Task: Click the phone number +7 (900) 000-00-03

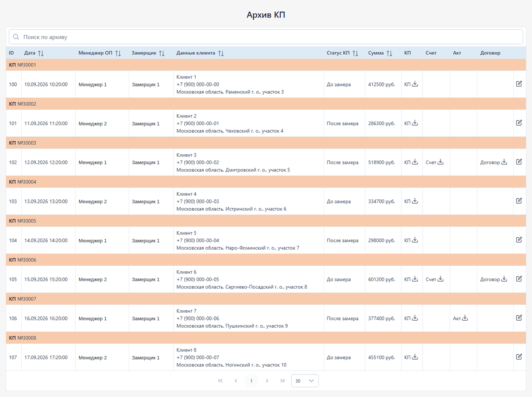Action: [198, 201]
